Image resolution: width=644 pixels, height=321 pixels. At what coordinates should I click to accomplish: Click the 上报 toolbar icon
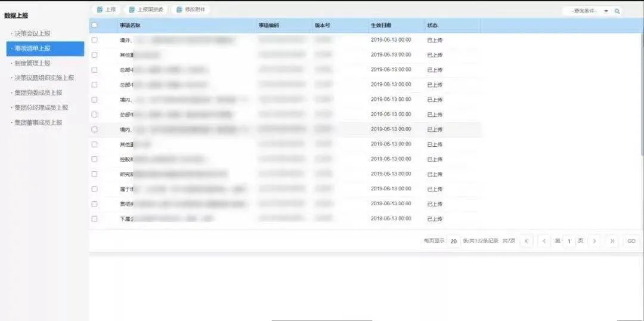100,10
